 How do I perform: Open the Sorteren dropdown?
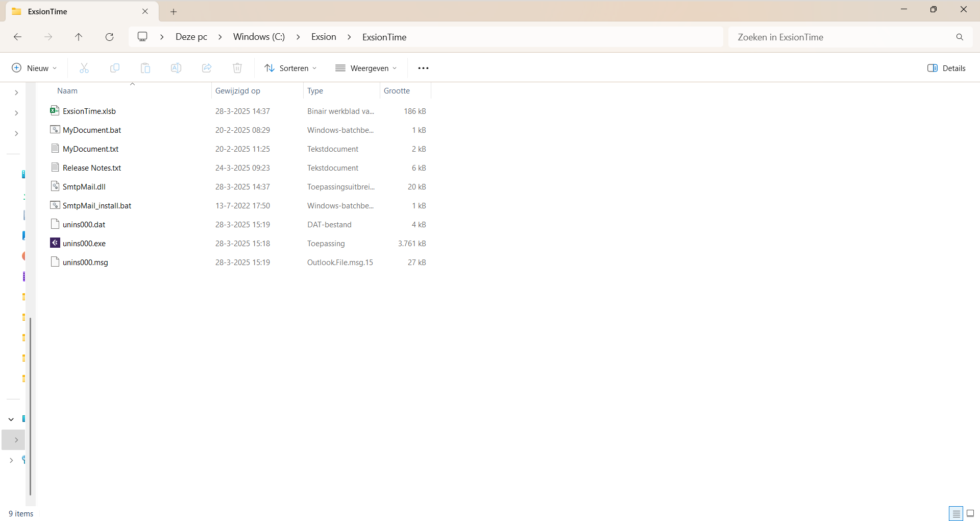tap(290, 68)
